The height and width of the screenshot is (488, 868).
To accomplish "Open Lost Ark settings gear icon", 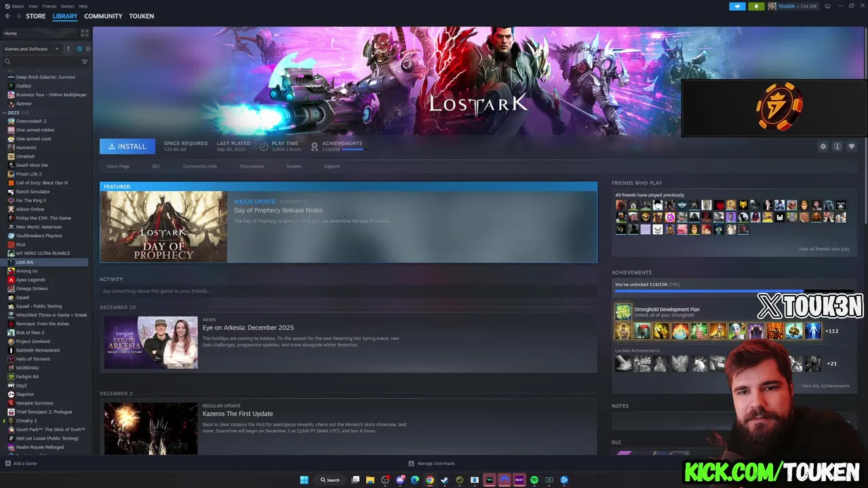I will coord(823,146).
